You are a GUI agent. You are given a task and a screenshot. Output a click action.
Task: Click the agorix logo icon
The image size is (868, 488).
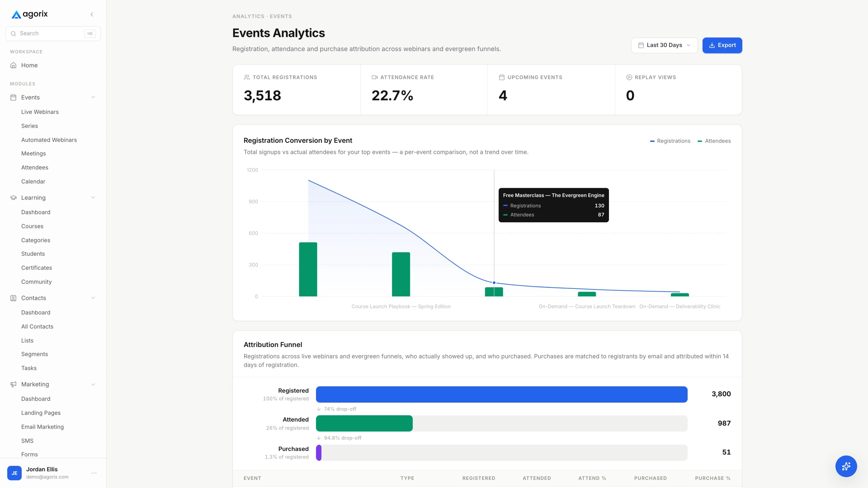(x=16, y=14)
